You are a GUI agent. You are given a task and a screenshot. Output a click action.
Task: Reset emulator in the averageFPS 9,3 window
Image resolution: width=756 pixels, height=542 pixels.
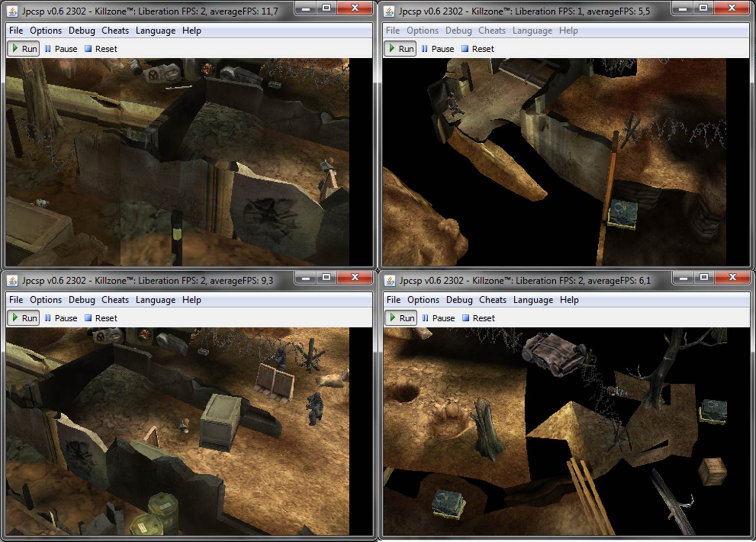pyautogui.click(x=101, y=318)
